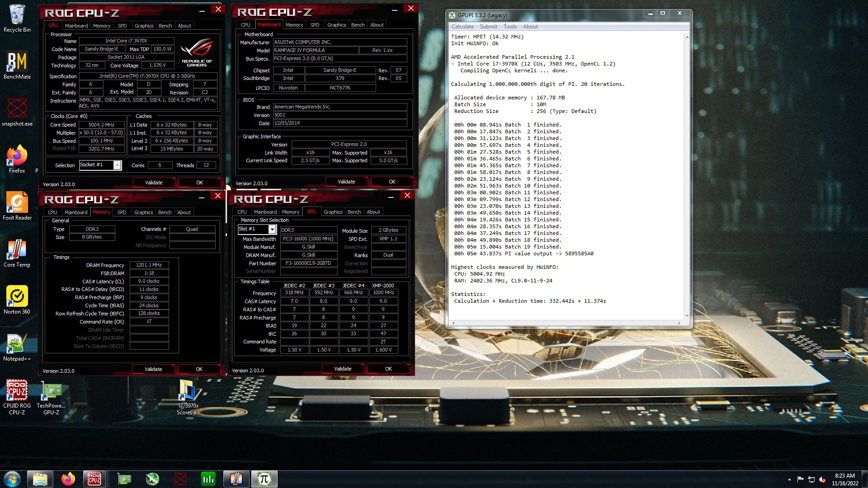
Task: Click the Show Desktop button on the taskbar
Action: tap(864, 479)
